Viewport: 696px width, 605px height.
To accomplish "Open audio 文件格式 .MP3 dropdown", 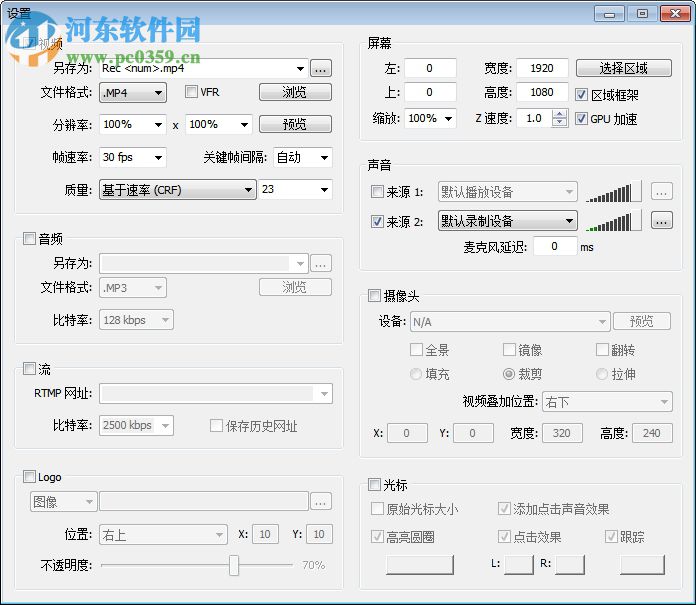I will click(x=133, y=288).
